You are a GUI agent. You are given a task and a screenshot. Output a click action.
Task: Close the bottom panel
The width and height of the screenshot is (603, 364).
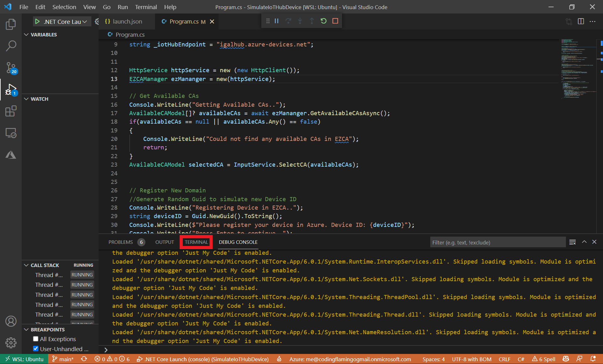[x=594, y=242]
